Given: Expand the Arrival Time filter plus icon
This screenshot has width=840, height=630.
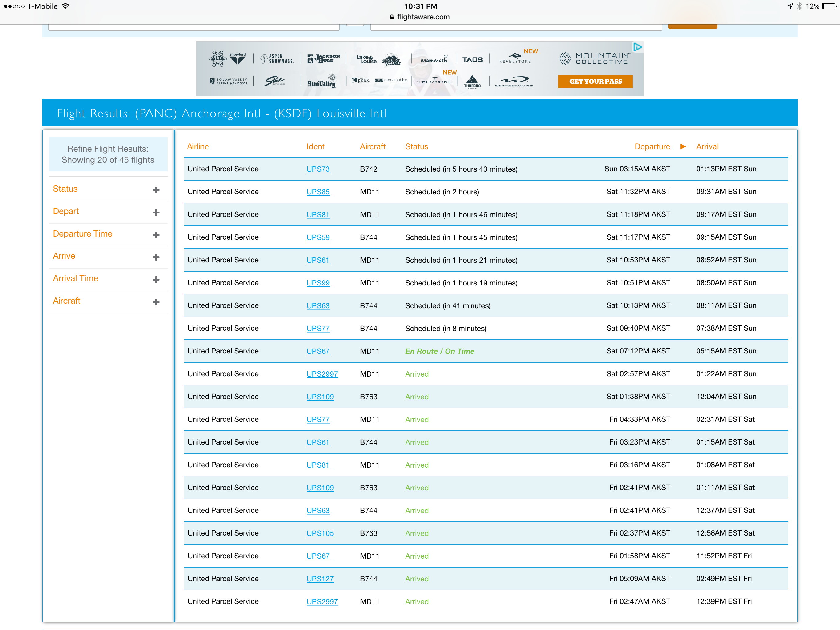Looking at the screenshot, I should pos(156,280).
